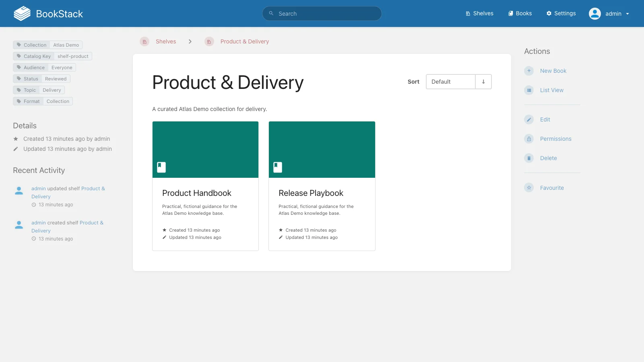Click the Delete trash icon
The height and width of the screenshot is (362, 644).
(529, 158)
